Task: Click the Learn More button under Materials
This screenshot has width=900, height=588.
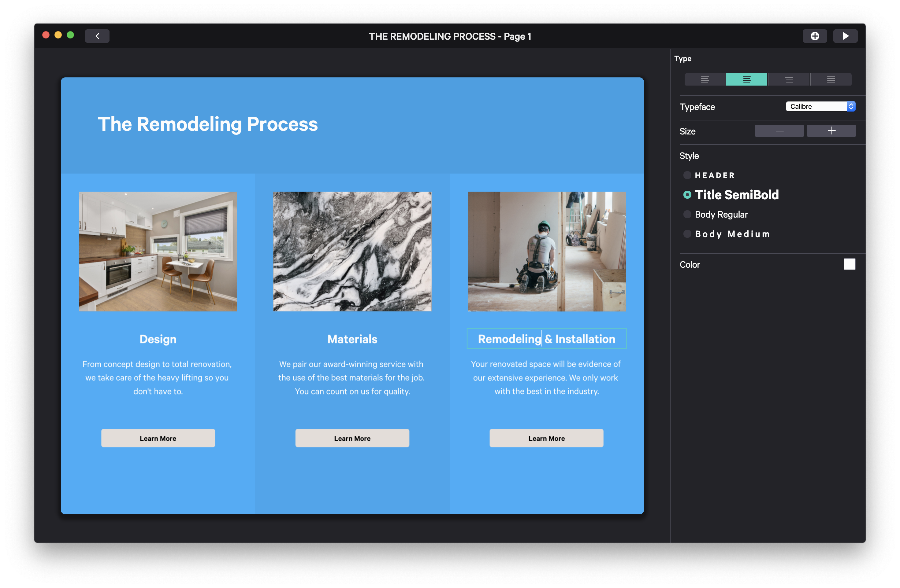Action: pyautogui.click(x=353, y=438)
